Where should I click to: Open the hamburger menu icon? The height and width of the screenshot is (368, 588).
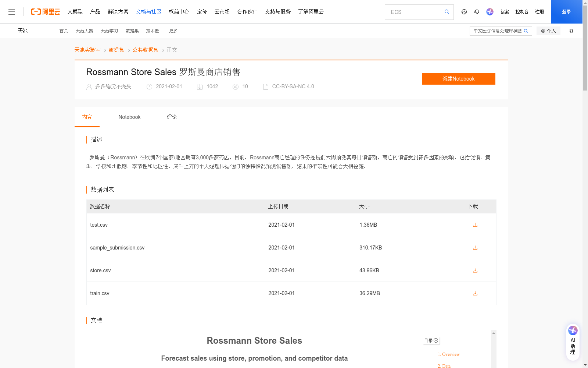[x=12, y=12]
